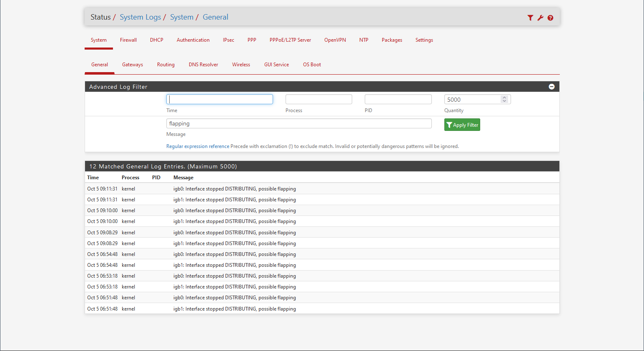Collapse the Advanced Log Filter panel
Viewport: 644px width, 351px height.
point(551,87)
